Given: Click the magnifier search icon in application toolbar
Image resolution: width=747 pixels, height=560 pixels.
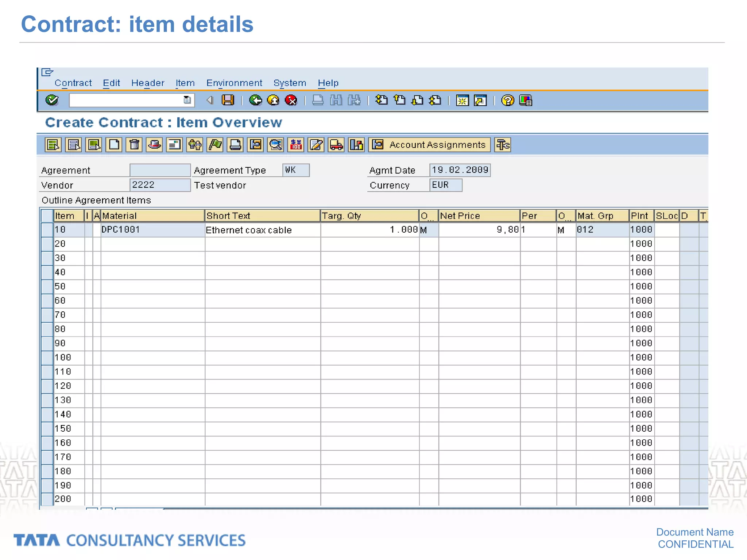Looking at the screenshot, I should 276,145.
